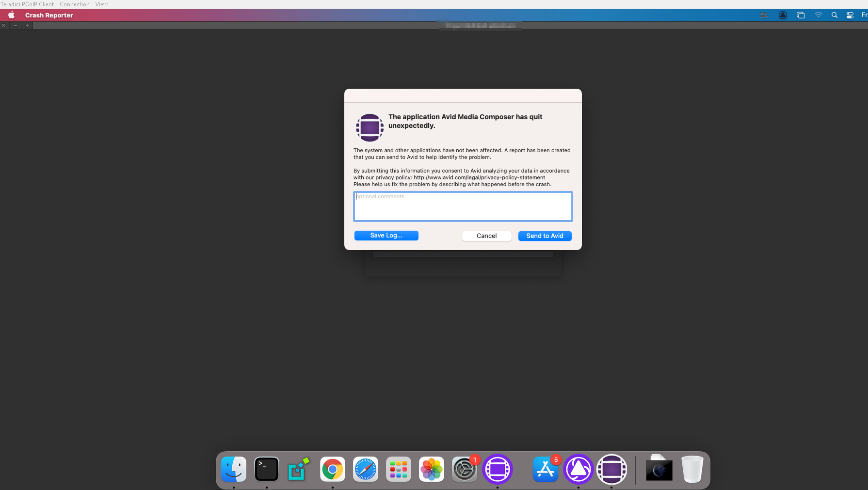Image resolution: width=868 pixels, height=490 pixels.
Task: Open the Crash Reporter application menu
Action: click(49, 15)
